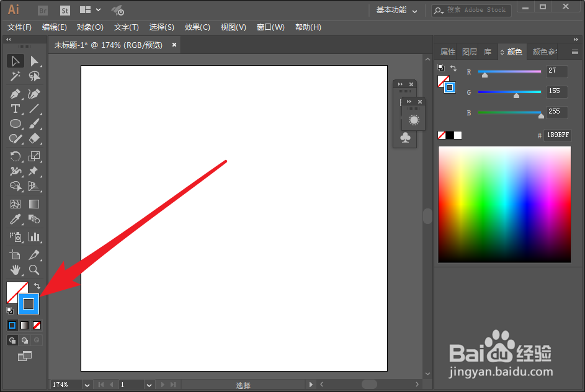Set paint mode to Color
This screenshot has height=392, width=585.
[12, 325]
